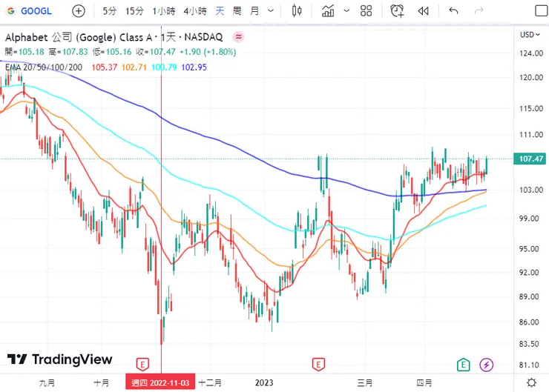Image resolution: width=549 pixels, height=392 pixels.
Task: Open chart settings gear icon
Action: click(x=531, y=382)
